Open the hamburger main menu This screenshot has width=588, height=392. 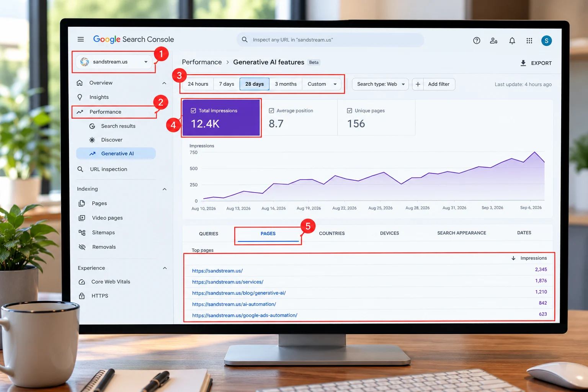[x=80, y=39]
